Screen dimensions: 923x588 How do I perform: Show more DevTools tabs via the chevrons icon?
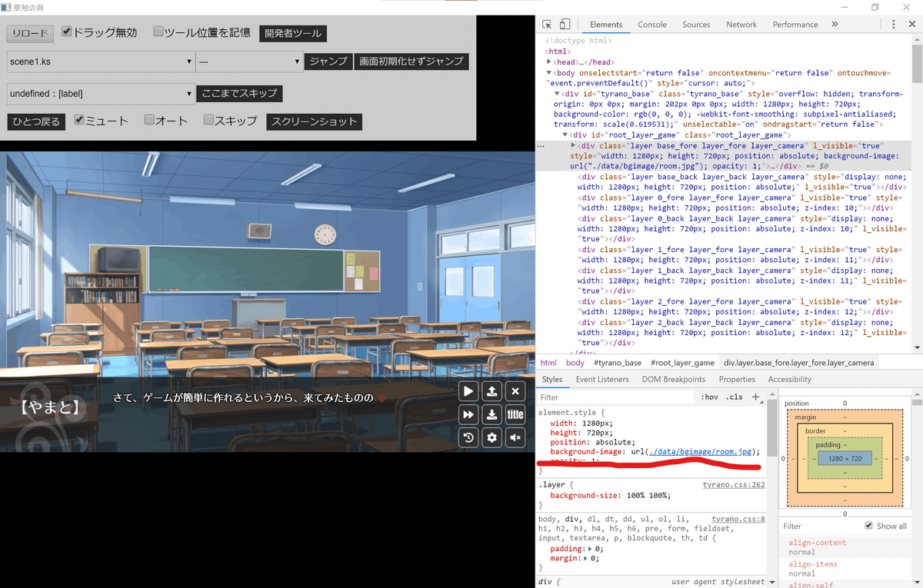pyautogui.click(x=835, y=25)
